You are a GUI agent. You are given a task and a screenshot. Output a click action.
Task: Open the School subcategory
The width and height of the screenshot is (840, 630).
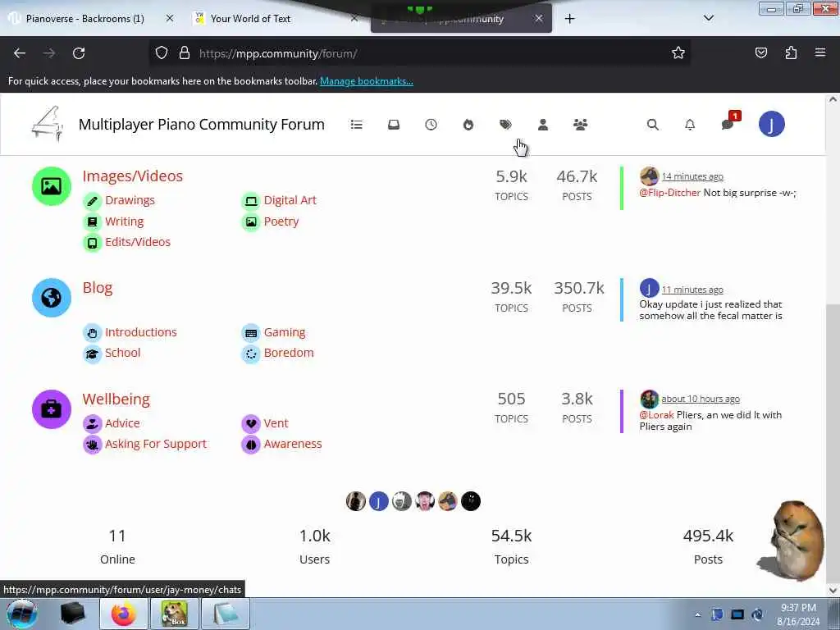click(x=123, y=353)
